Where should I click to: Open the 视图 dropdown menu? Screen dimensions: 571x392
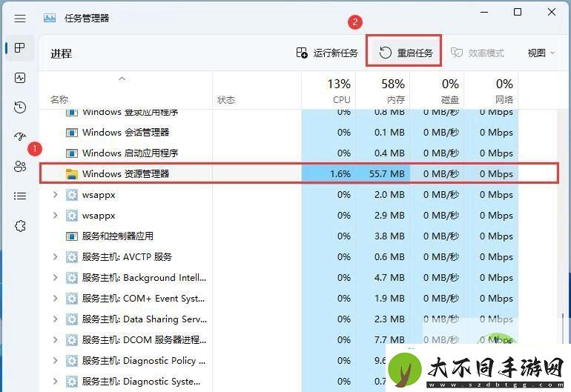541,53
